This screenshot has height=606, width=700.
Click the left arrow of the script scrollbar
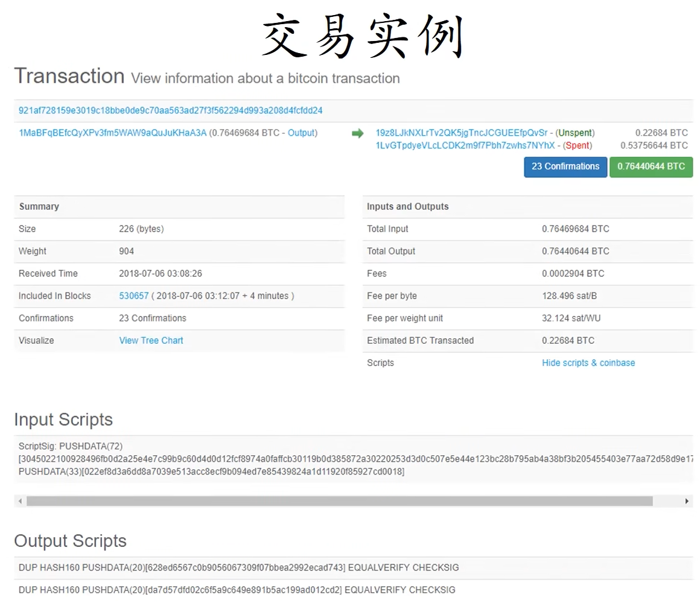point(19,501)
